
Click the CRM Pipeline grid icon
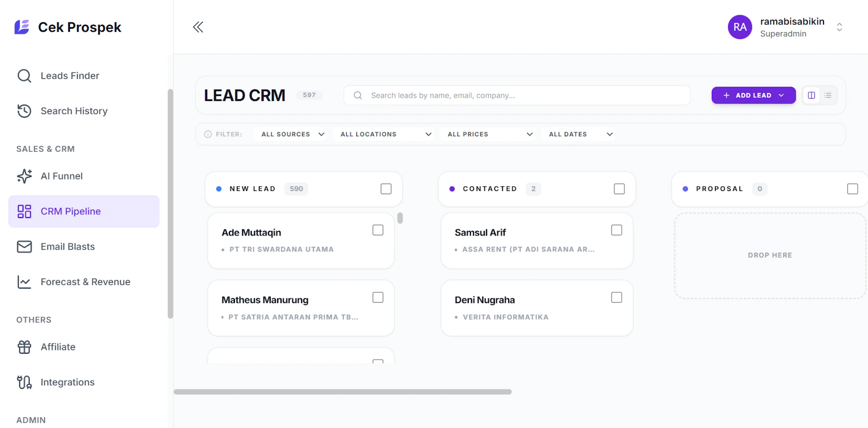point(24,211)
